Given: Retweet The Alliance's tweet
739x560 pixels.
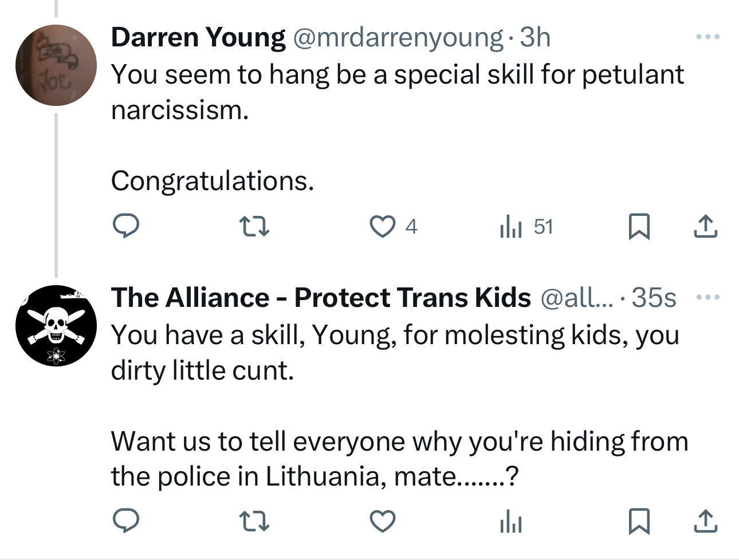Looking at the screenshot, I should [254, 522].
